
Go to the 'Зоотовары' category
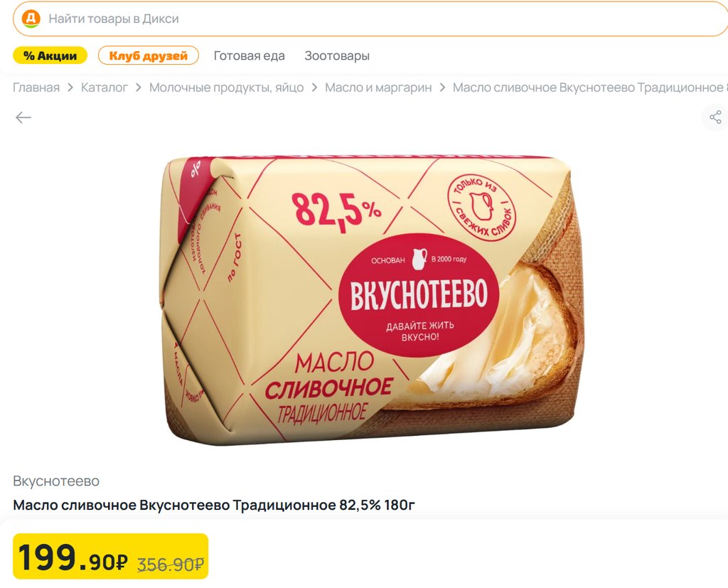click(x=337, y=55)
